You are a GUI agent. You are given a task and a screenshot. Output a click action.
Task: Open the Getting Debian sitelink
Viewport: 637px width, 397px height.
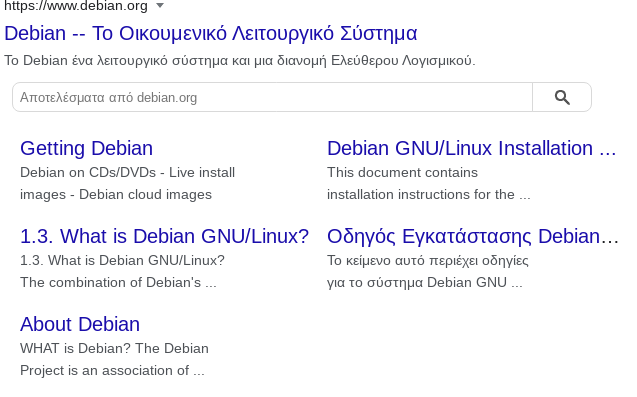coord(87,148)
